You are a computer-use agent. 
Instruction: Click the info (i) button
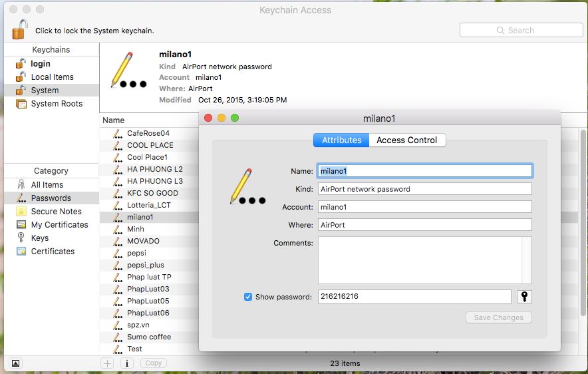tap(127, 363)
